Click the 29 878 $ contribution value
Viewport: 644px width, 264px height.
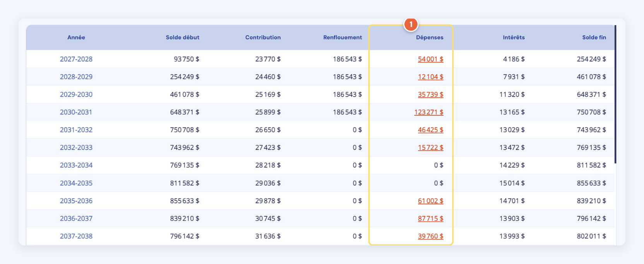pyautogui.click(x=268, y=201)
